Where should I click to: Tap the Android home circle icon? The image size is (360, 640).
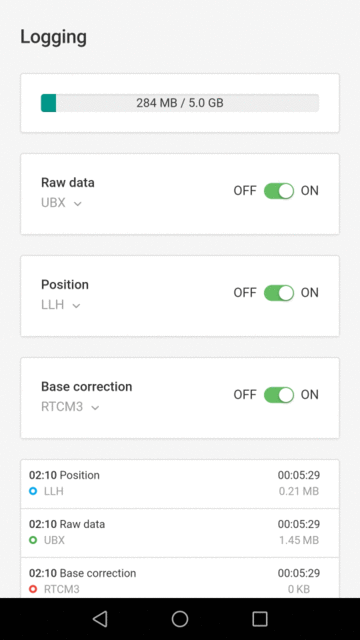(x=180, y=619)
